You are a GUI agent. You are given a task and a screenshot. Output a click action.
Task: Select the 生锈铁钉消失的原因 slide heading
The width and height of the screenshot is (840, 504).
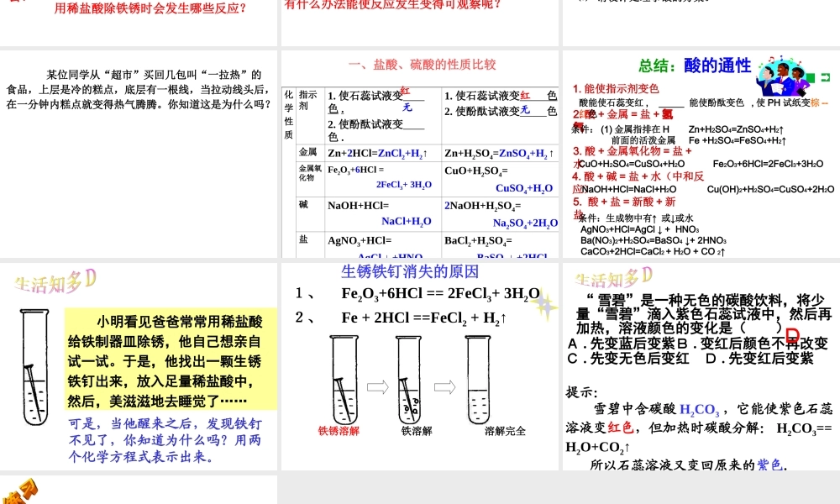[410, 271]
